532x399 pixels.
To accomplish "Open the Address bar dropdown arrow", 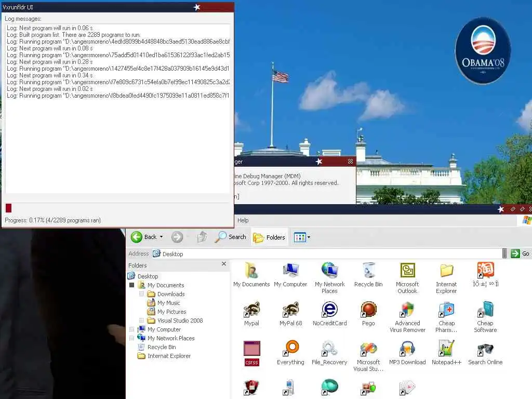I will point(504,254).
